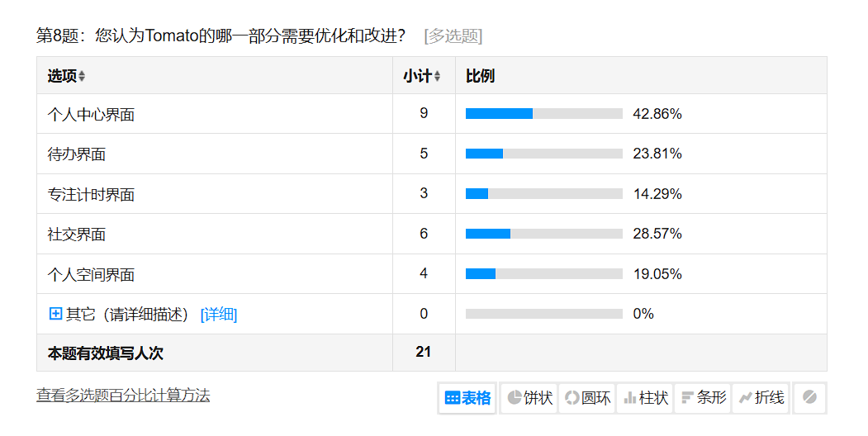Show results as 饼状 pie chart
868x436 pixels.
529,398
